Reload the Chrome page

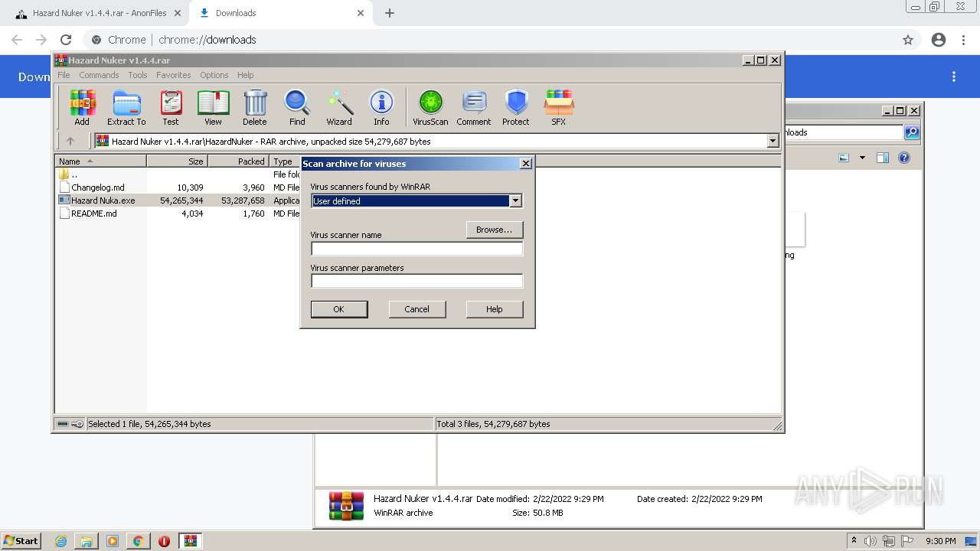(66, 40)
